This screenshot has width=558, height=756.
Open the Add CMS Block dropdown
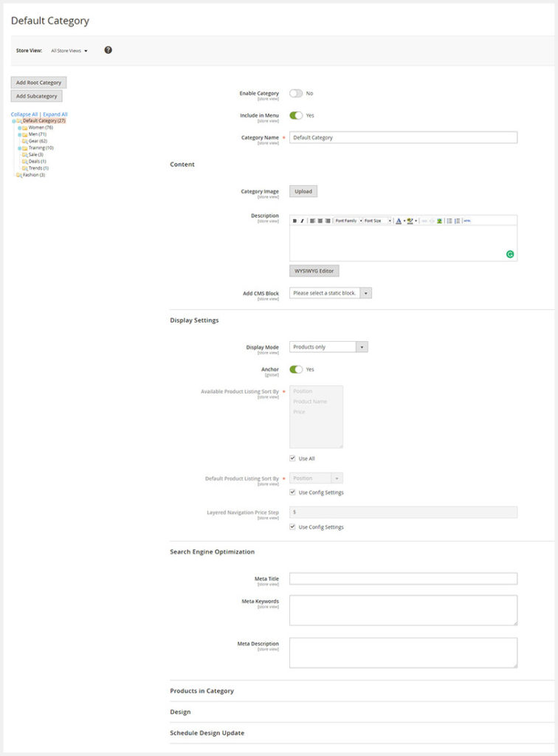[331, 293]
